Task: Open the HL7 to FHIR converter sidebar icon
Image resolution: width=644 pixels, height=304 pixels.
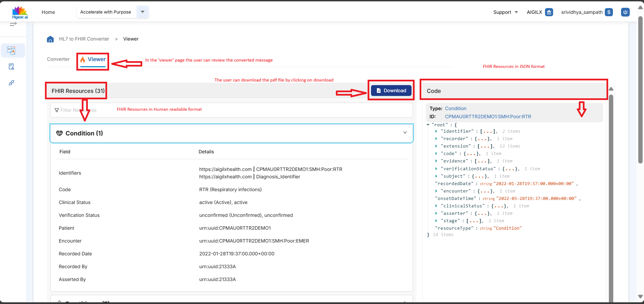Action: [11, 50]
